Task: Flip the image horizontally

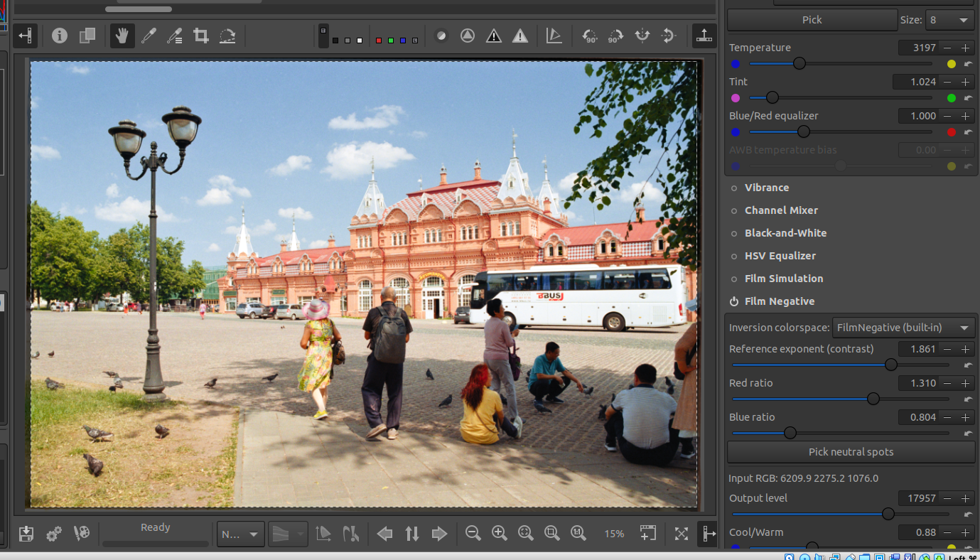Action: [642, 36]
